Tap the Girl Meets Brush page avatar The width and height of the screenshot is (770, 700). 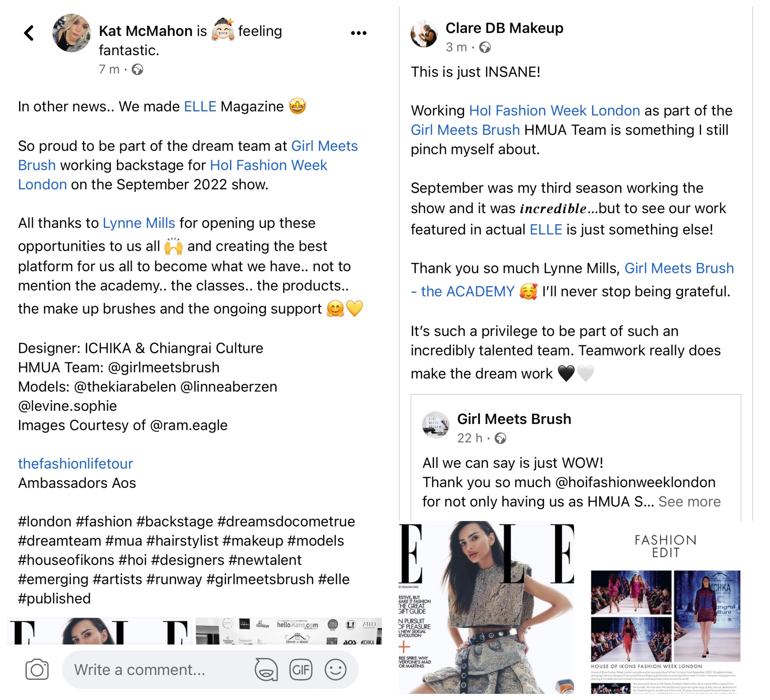click(x=436, y=425)
